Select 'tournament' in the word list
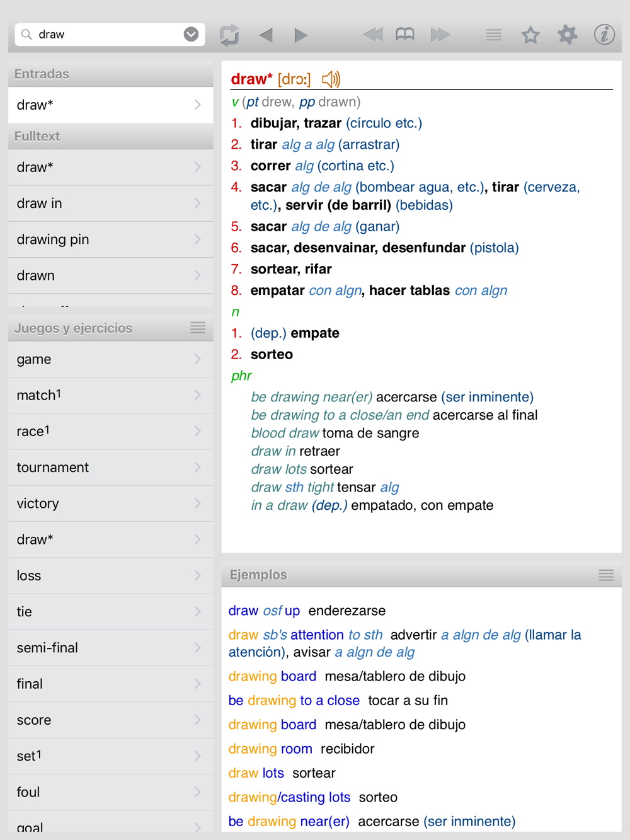Viewport: 630px width, 840px height. pyautogui.click(x=111, y=468)
